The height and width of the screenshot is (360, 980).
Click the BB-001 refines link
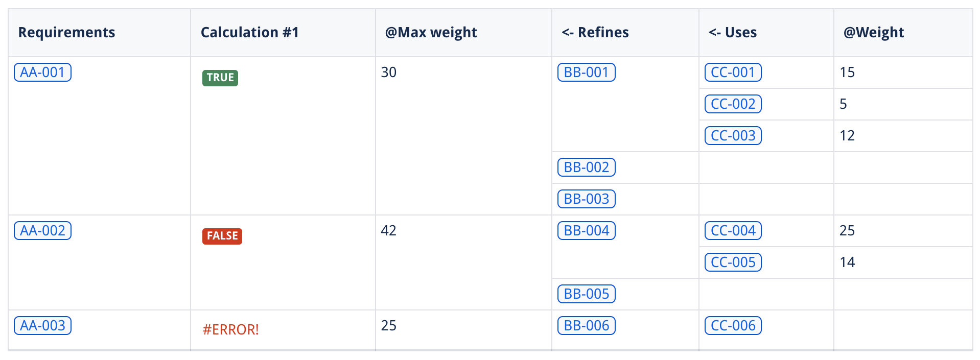click(x=586, y=73)
